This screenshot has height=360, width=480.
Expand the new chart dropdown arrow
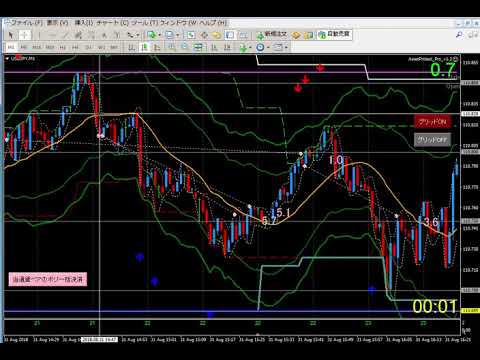(159, 35)
